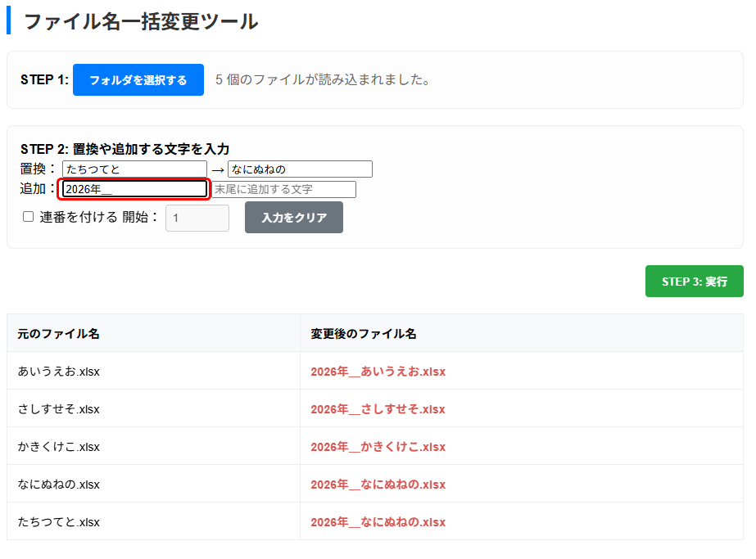Click renamed entry 2026年__かきくけこ.xlsx

tap(378, 447)
